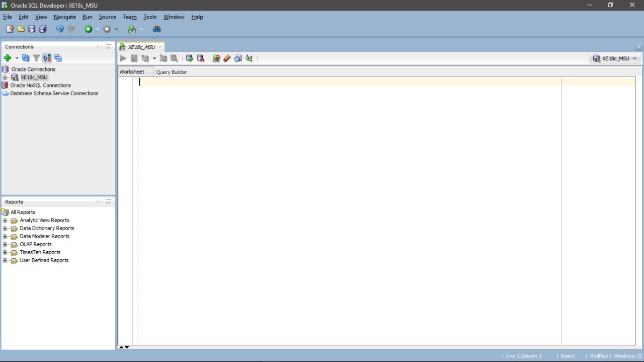Click the binoculars Find DB Object icon
Viewport: 644px width, 362px height.
156,29
